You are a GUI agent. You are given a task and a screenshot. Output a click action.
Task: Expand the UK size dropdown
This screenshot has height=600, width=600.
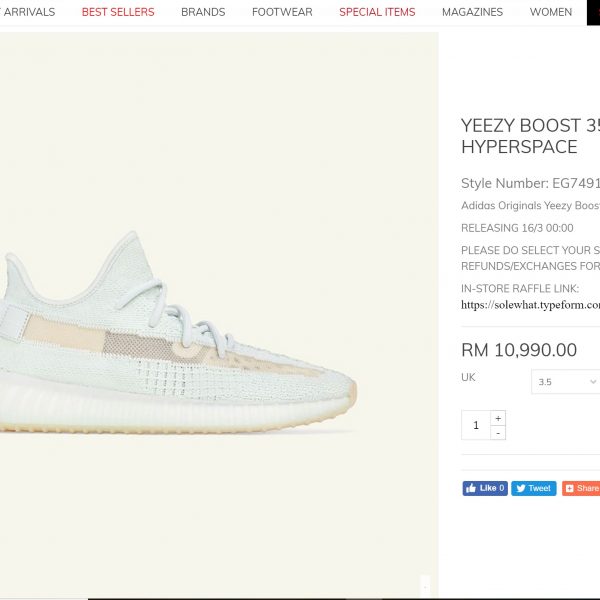pos(566,382)
